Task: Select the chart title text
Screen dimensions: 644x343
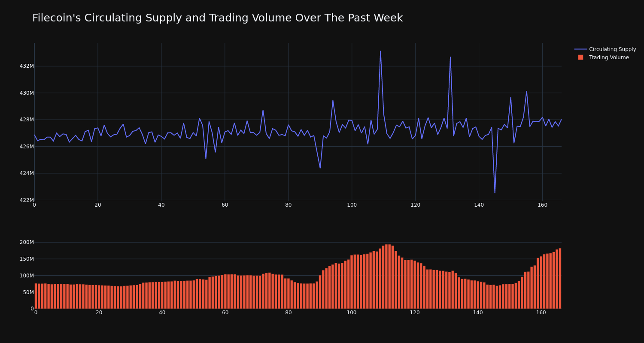Action: point(217,18)
